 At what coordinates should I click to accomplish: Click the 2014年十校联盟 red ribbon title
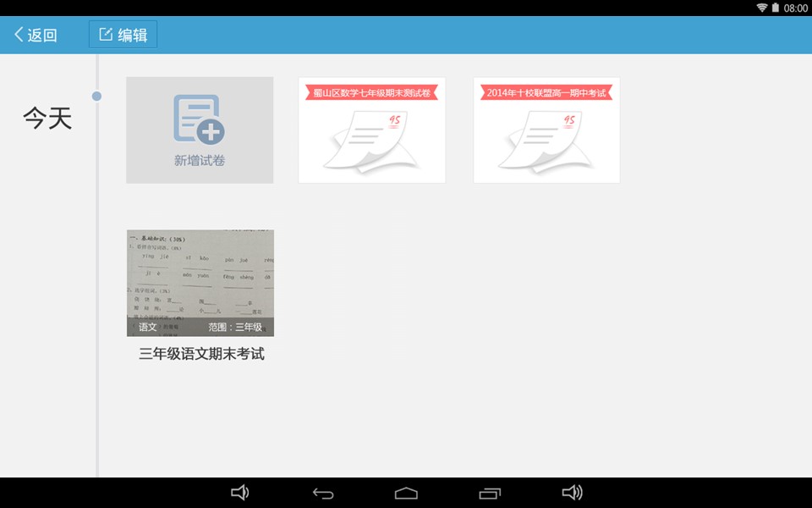(546, 93)
